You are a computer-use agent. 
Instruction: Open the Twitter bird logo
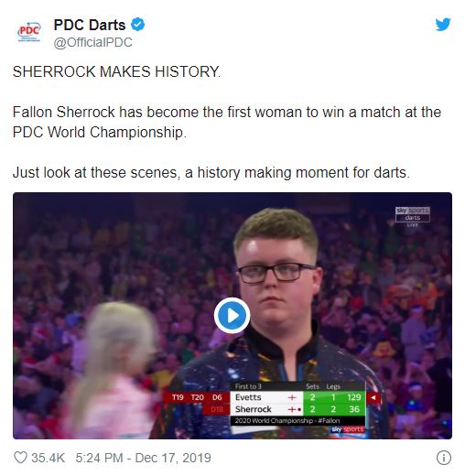pos(443,25)
